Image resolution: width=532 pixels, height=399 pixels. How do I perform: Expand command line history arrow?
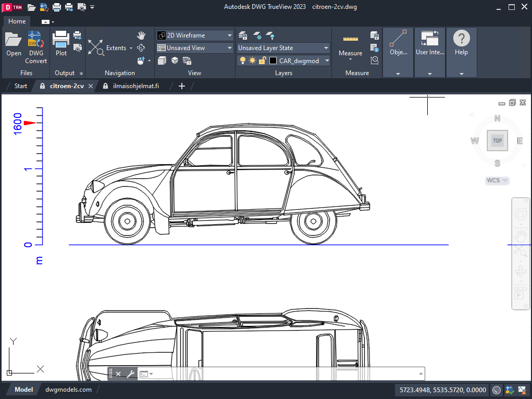point(420,374)
